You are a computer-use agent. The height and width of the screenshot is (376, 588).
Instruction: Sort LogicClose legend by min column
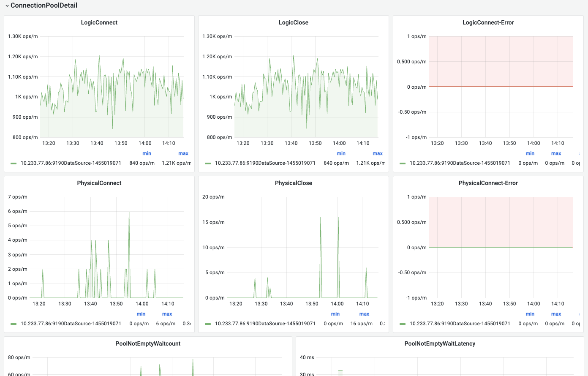pyautogui.click(x=341, y=153)
